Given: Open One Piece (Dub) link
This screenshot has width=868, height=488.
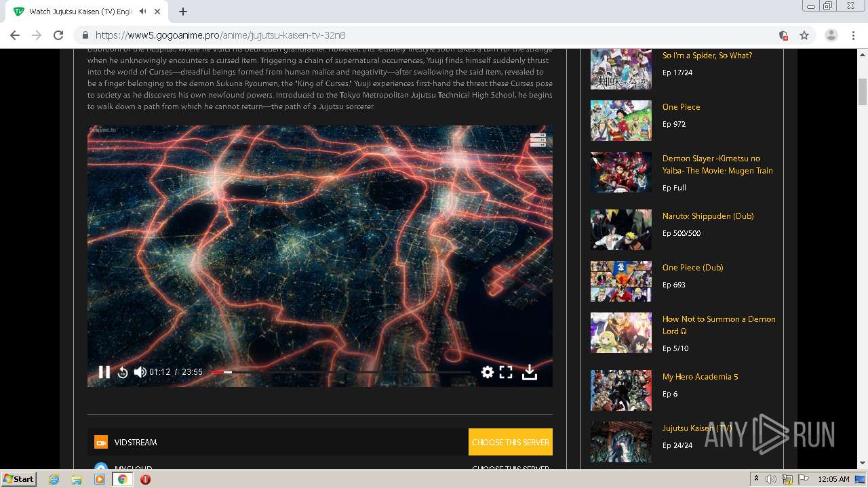Looking at the screenshot, I should click(x=692, y=268).
